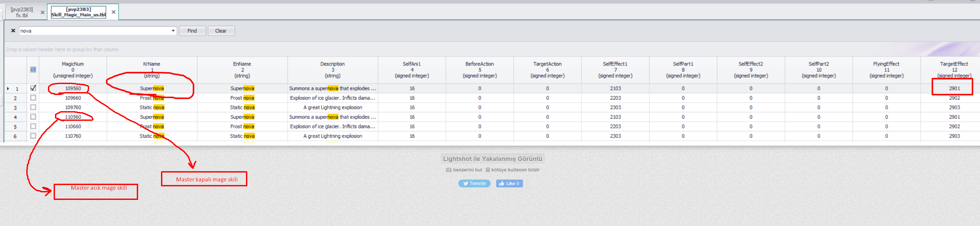Screen dimensions: 980x226
Task: Click the report icon beside kötüye kullanım bildir
Action: click(487, 170)
